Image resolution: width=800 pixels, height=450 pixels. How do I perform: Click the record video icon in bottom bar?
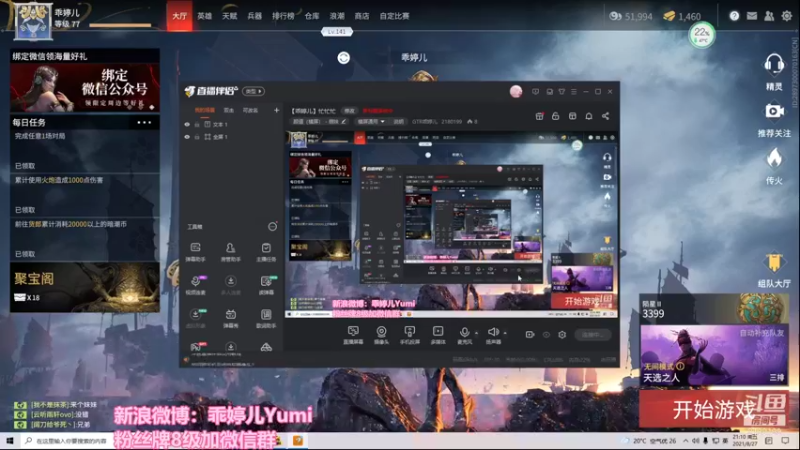click(x=530, y=335)
